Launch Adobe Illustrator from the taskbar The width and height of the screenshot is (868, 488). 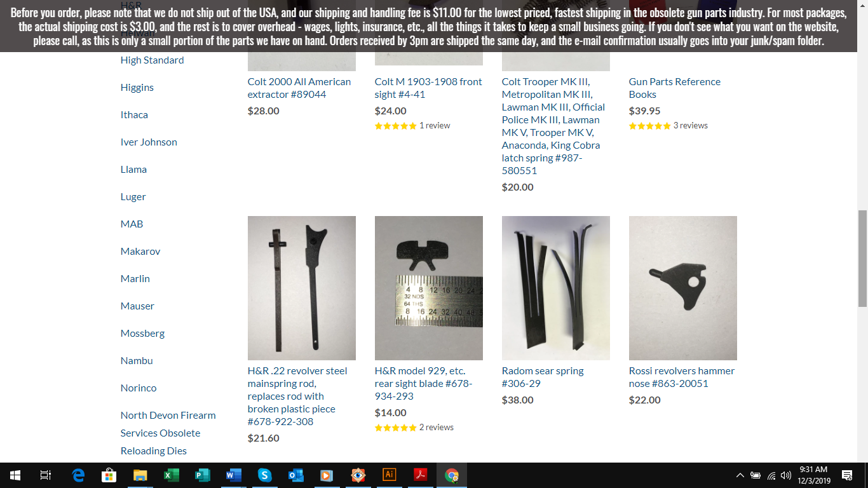coord(390,475)
